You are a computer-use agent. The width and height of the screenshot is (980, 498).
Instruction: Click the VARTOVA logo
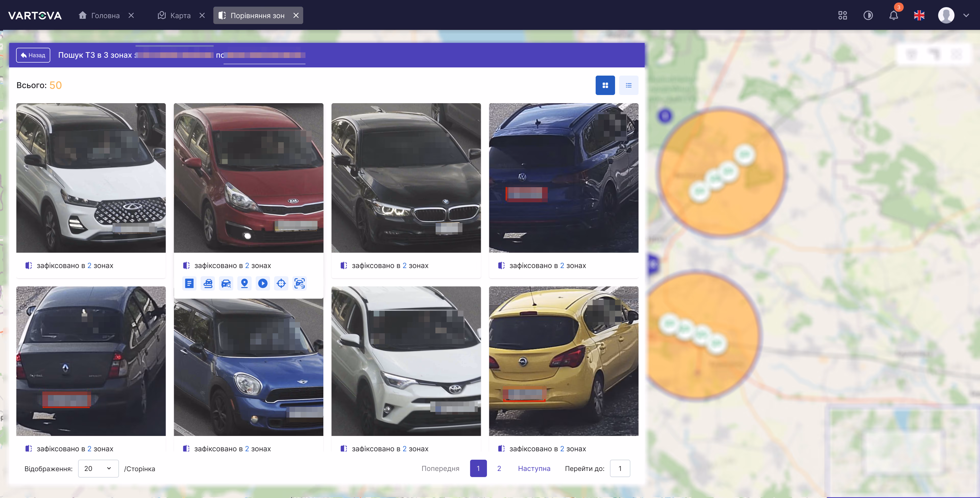(35, 15)
